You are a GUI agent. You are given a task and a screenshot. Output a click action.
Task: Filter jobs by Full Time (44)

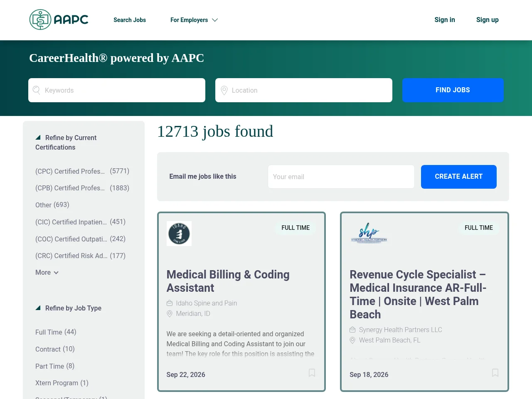pos(56,332)
